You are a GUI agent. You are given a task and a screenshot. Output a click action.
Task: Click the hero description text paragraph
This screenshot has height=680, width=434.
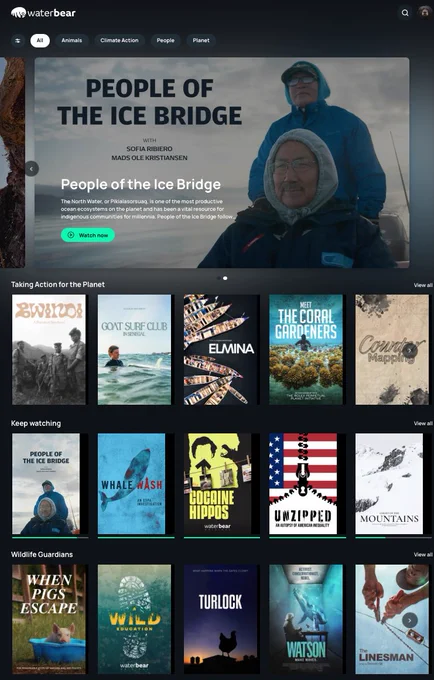click(x=147, y=209)
